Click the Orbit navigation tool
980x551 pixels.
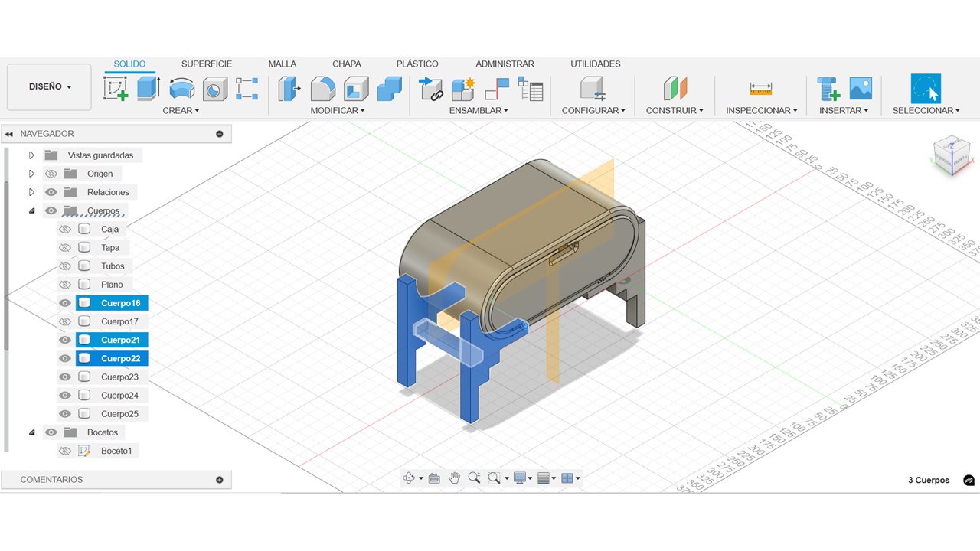point(409,478)
